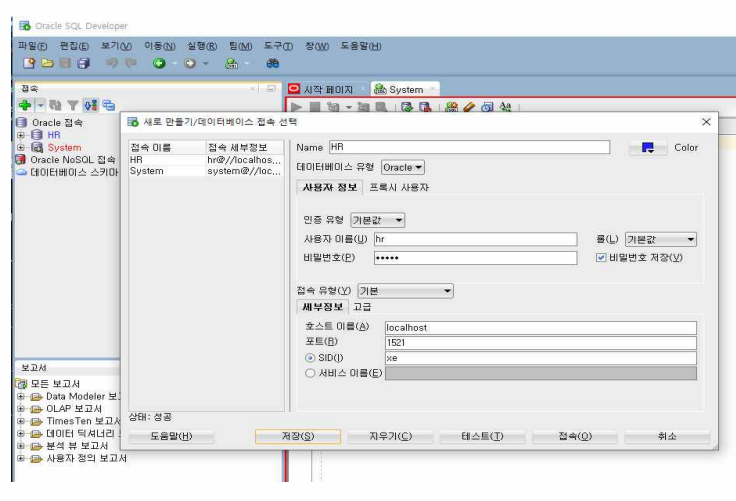Select the 서비스 이름 radio button
The height and width of the screenshot is (501, 736).
coord(310,373)
